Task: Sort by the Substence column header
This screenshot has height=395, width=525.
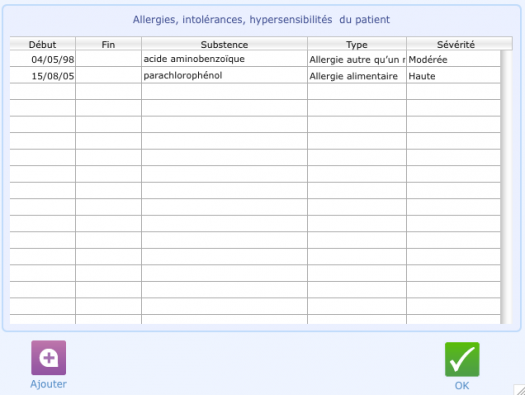Action: pos(224,44)
